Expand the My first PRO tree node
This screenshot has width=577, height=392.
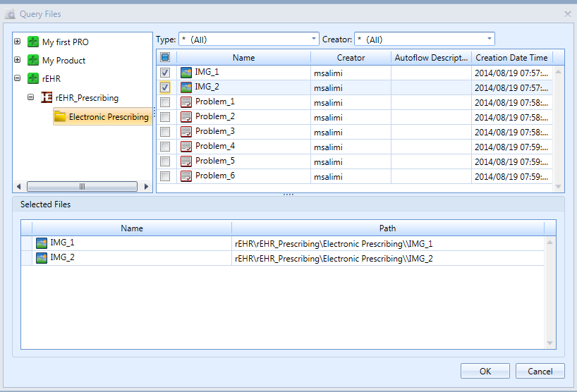click(x=17, y=42)
